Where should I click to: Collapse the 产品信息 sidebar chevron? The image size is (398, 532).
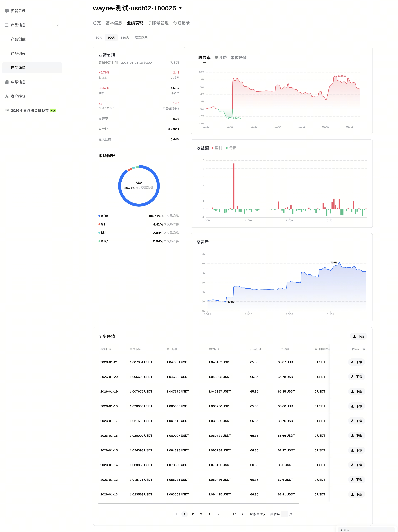click(x=58, y=25)
